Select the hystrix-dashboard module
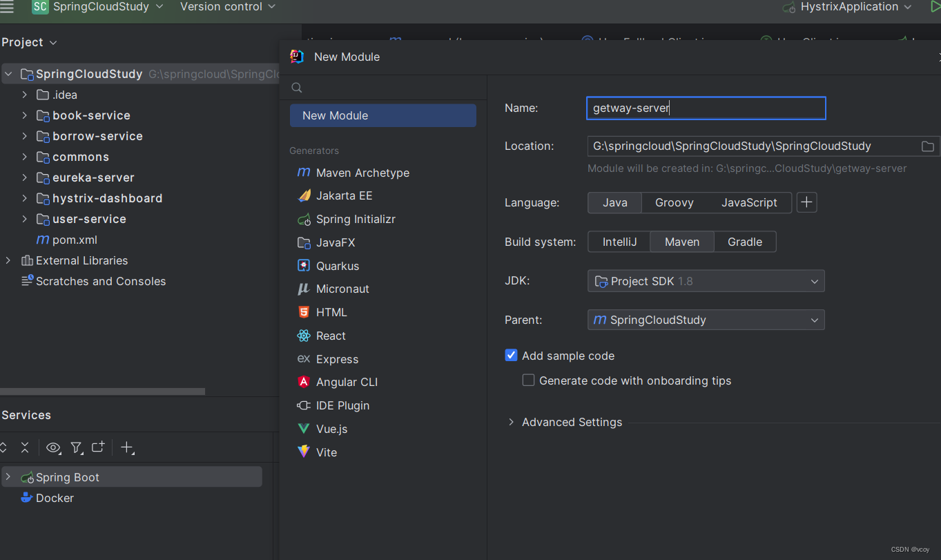Image resolution: width=941 pixels, height=560 pixels. pos(107,198)
